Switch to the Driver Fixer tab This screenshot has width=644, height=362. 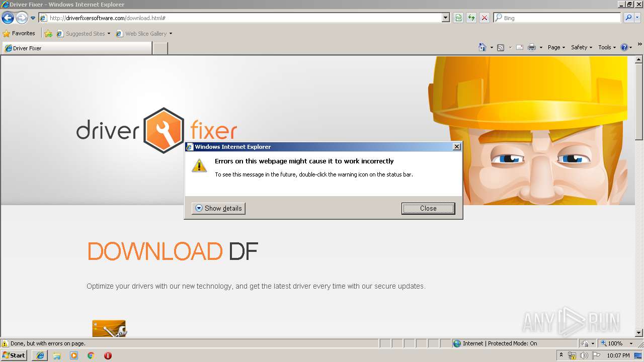click(x=76, y=48)
